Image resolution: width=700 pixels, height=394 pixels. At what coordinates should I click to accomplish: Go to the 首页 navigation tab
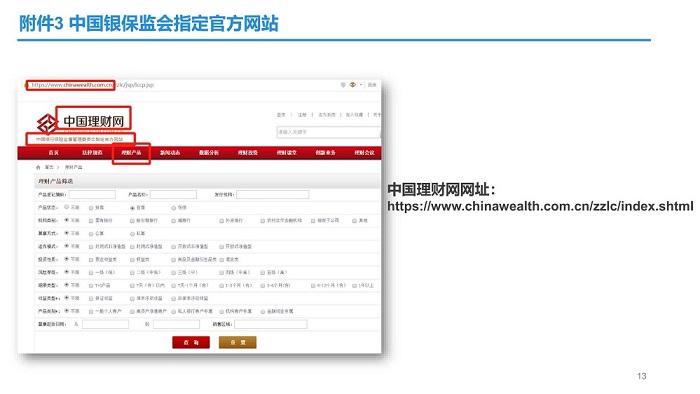[54, 153]
